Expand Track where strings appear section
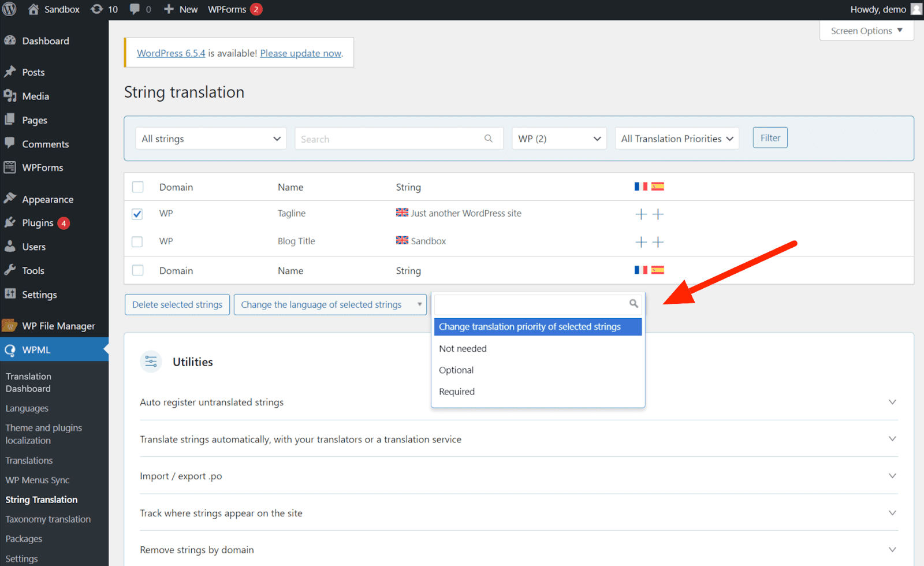The height and width of the screenshot is (566, 924). coord(519,513)
